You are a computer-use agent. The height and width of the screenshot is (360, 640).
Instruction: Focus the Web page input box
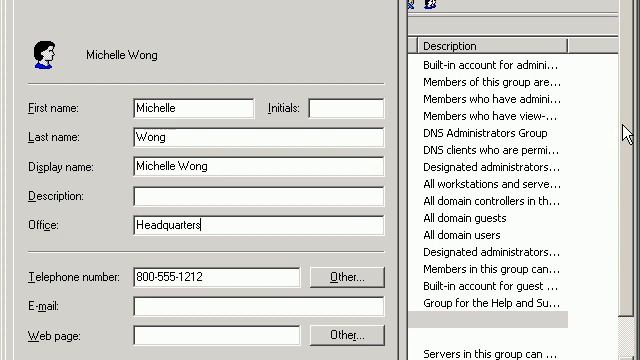[216, 335]
